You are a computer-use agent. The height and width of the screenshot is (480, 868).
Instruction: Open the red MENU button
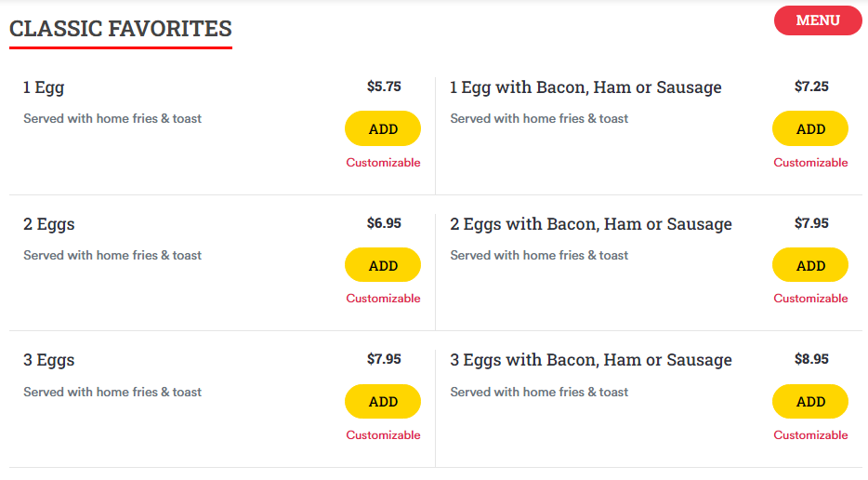click(x=818, y=20)
